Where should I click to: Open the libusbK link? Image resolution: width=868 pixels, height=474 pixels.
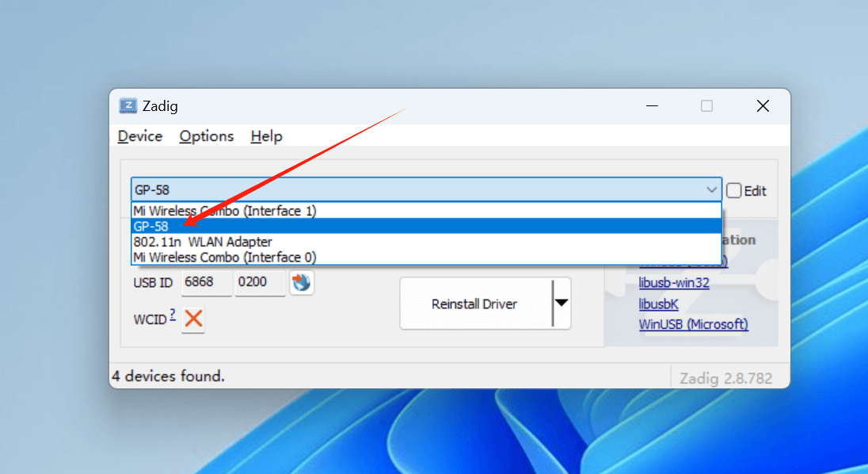click(658, 304)
